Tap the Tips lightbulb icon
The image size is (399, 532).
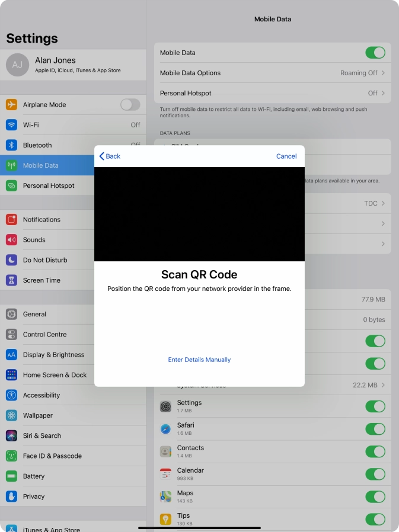click(x=166, y=519)
